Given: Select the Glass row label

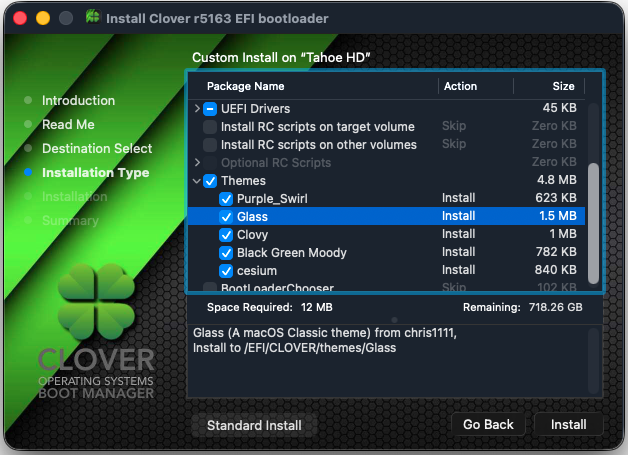Looking at the screenshot, I should 252,217.
